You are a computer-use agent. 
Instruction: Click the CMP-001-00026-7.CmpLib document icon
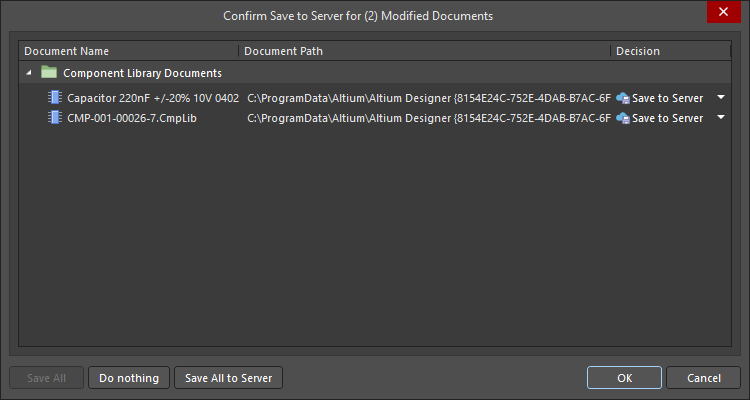pyautogui.click(x=55, y=118)
